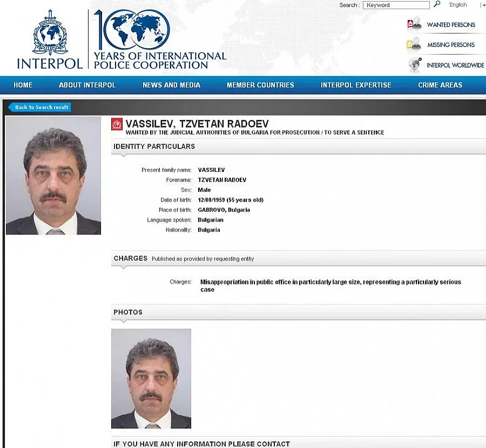Click Back to Search result button
The image size is (486, 448).
pyautogui.click(x=41, y=107)
